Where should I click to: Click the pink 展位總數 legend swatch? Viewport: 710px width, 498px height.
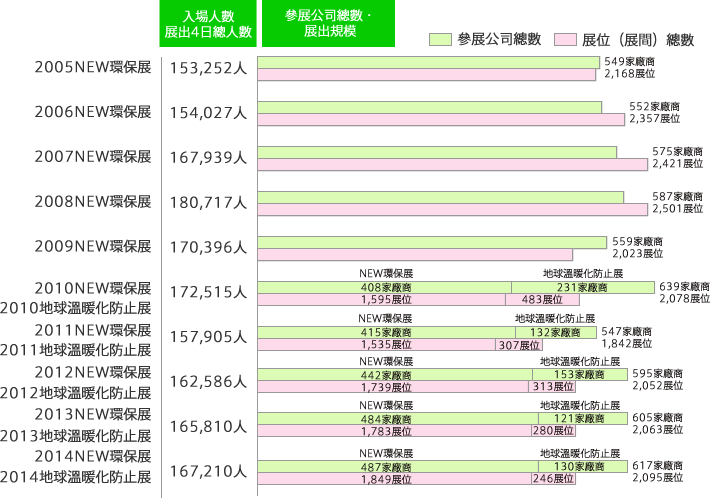point(565,39)
